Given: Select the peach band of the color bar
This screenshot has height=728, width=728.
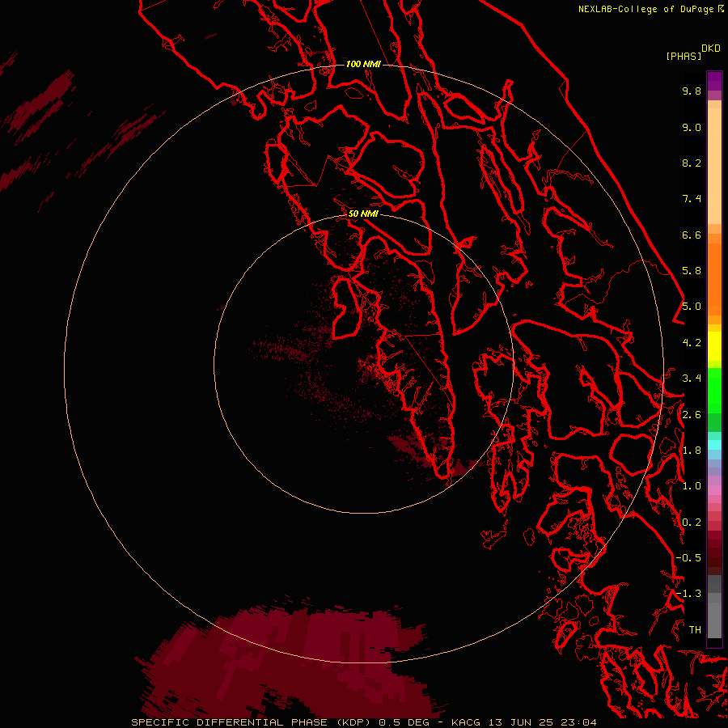Looking at the screenshot, I should (714, 166).
